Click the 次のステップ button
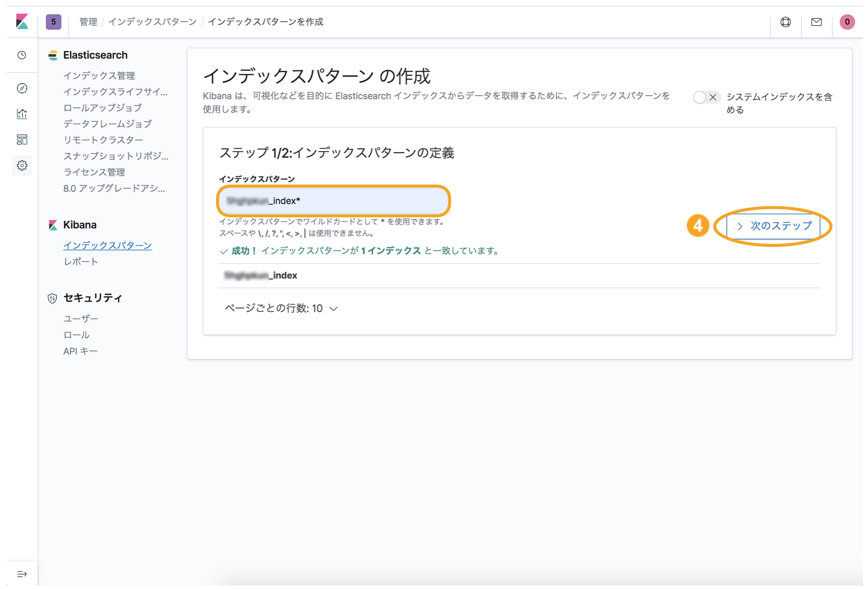Viewport: 868px width, 589px height. 773,226
